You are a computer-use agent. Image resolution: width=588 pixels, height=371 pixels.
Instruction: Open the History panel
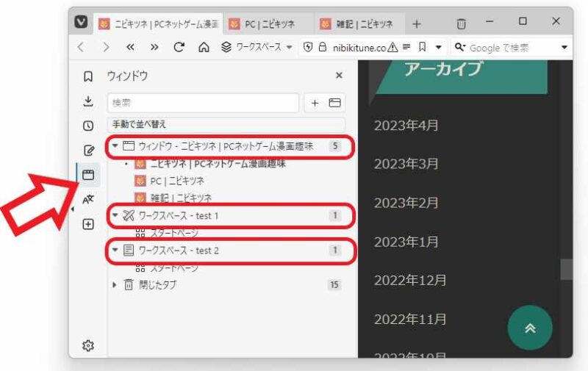[x=87, y=126]
